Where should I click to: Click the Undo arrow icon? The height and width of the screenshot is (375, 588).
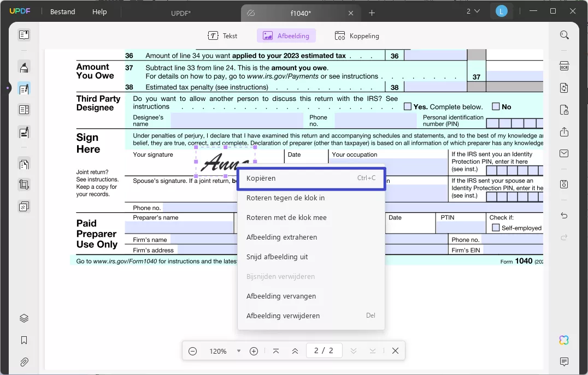coord(564,216)
